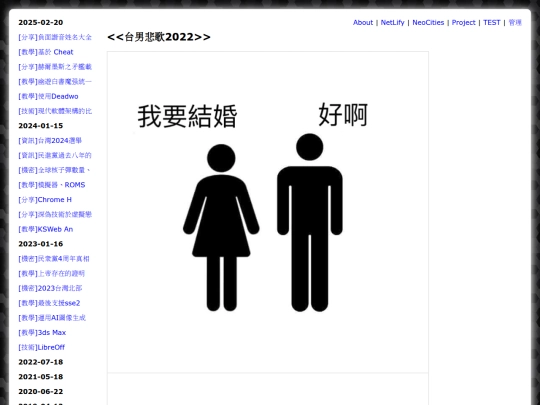Viewport: 540px width, 405px height.
Task: Open the [教學]上帝存在的證明 post
Action: tap(52, 273)
